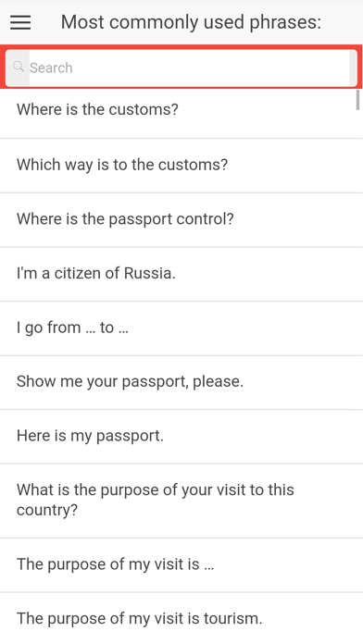
Task: Tap the word 'country?' in visit question
Action: coord(47,511)
